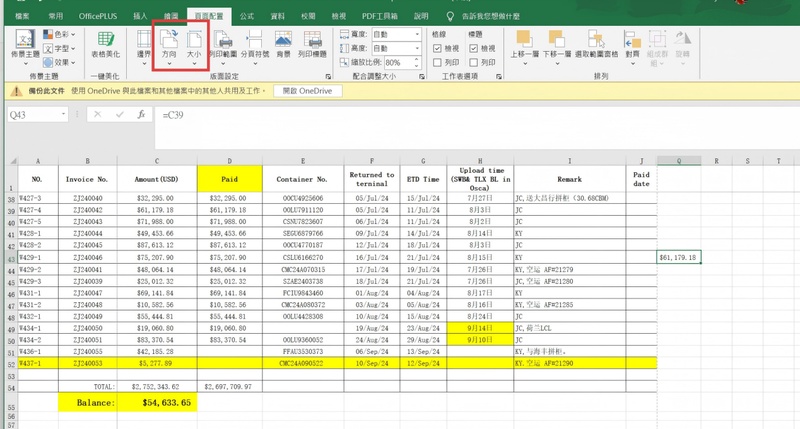Click the Name Box showing Q43
This screenshot has width=800, height=429.
(34, 115)
